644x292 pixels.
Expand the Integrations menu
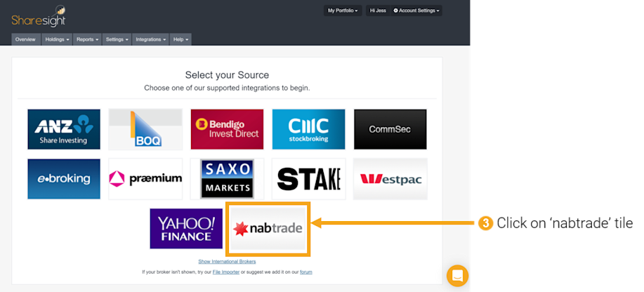pos(150,39)
